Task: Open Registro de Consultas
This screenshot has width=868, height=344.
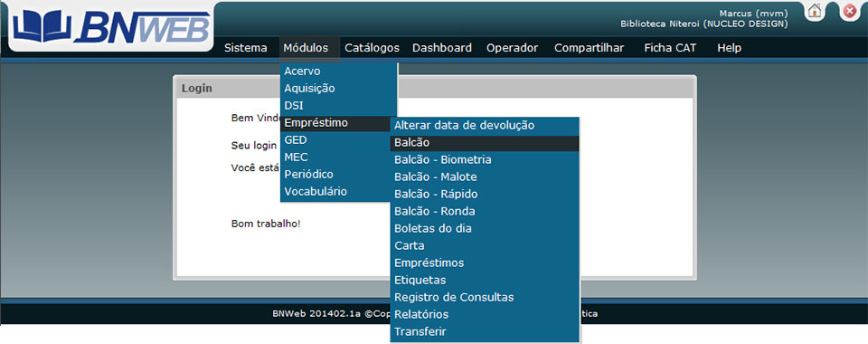Action: tap(485, 298)
